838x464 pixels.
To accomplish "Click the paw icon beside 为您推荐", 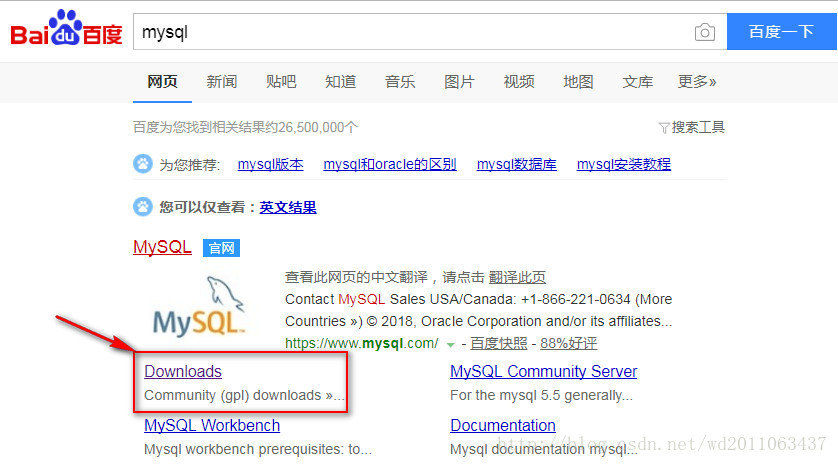I will pyautogui.click(x=143, y=164).
